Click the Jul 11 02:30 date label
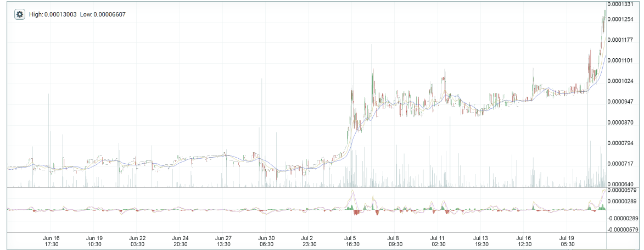 click(438, 241)
